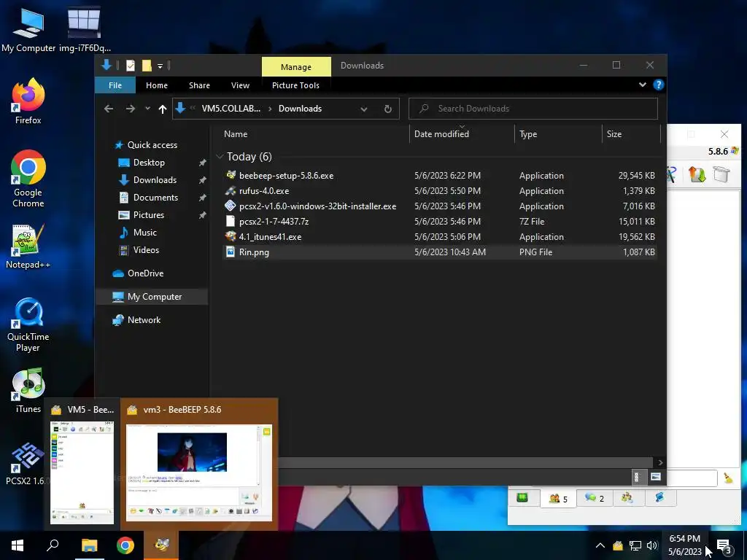Open the Share ribbon tab
The width and height of the screenshot is (747, 560).
pyautogui.click(x=199, y=85)
